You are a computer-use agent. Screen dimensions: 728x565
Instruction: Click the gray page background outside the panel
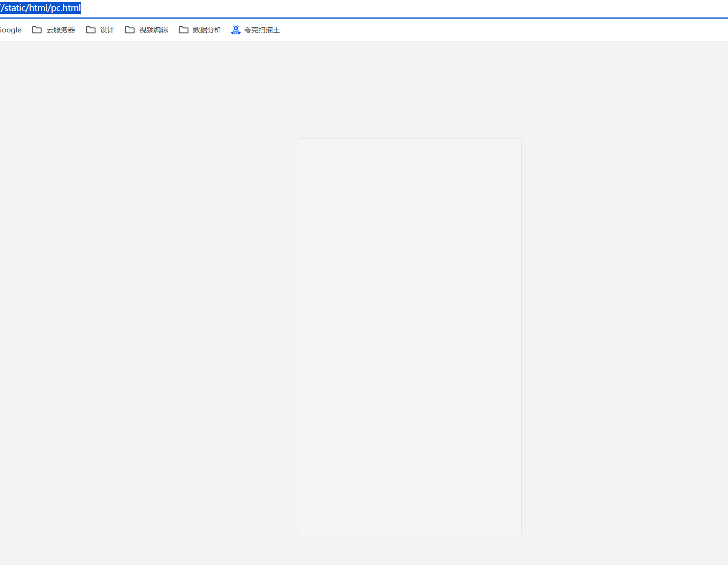[143, 286]
